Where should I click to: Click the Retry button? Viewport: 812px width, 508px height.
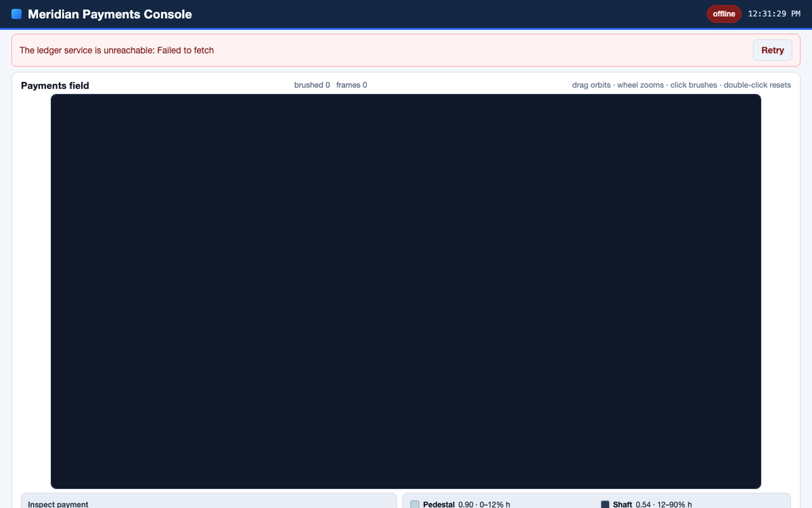(x=772, y=50)
